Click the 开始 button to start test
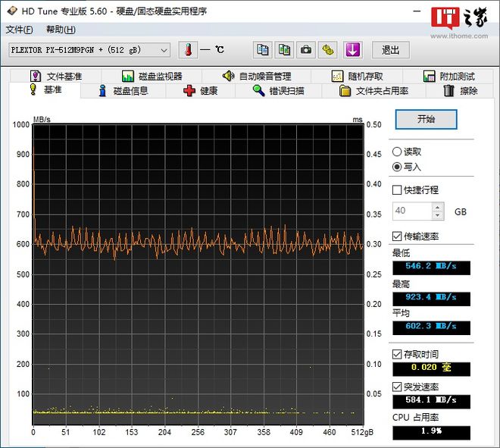 (426, 119)
